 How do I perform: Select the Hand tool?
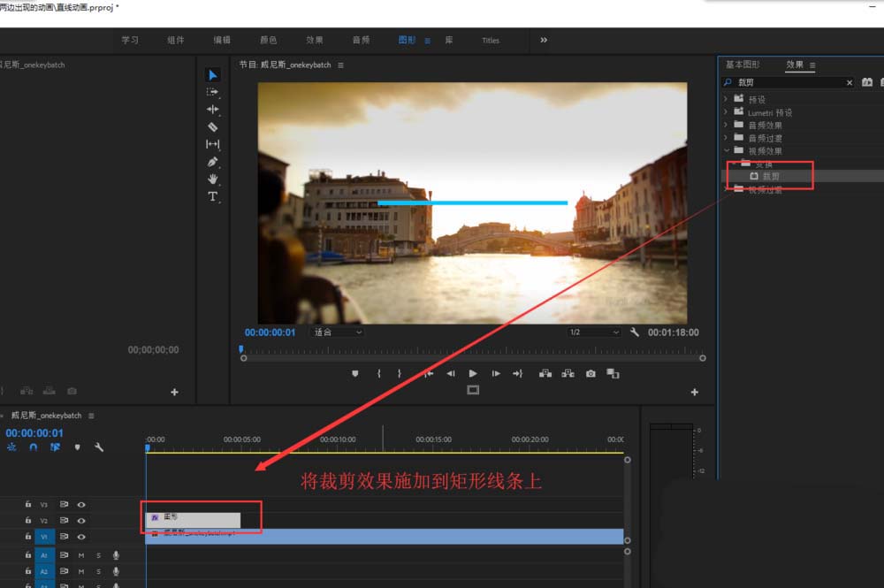tap(212, 179)
